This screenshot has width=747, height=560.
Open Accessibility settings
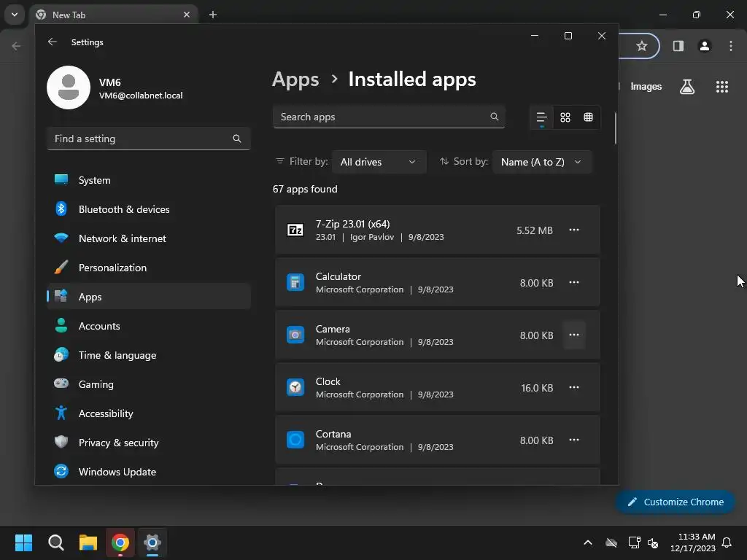[x=148, y=413]
